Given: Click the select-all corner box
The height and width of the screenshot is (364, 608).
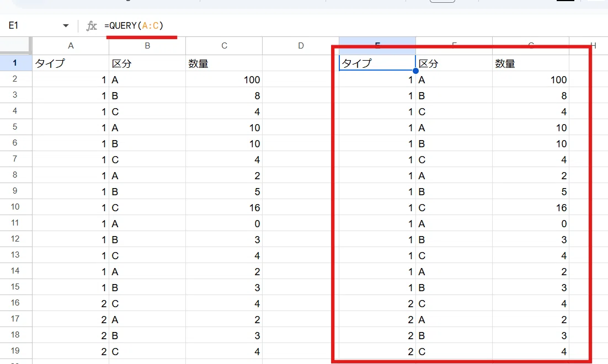Looking at the screenshot, I should coord(15,45).
